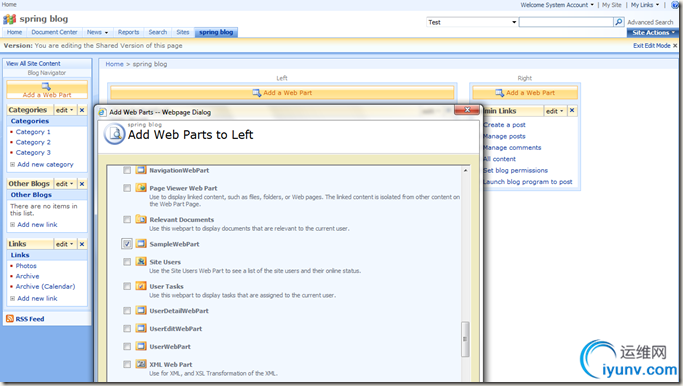Open the Archive (Calendar) link
This screenshot has height=386, width=683.
click(x=45, y=287)
